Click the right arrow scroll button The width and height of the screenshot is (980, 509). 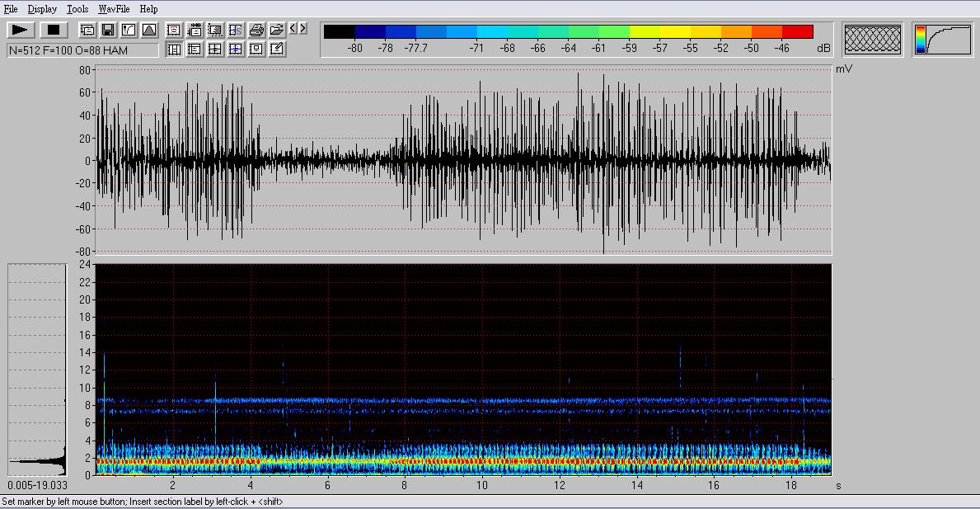click(x=302, y=29)
